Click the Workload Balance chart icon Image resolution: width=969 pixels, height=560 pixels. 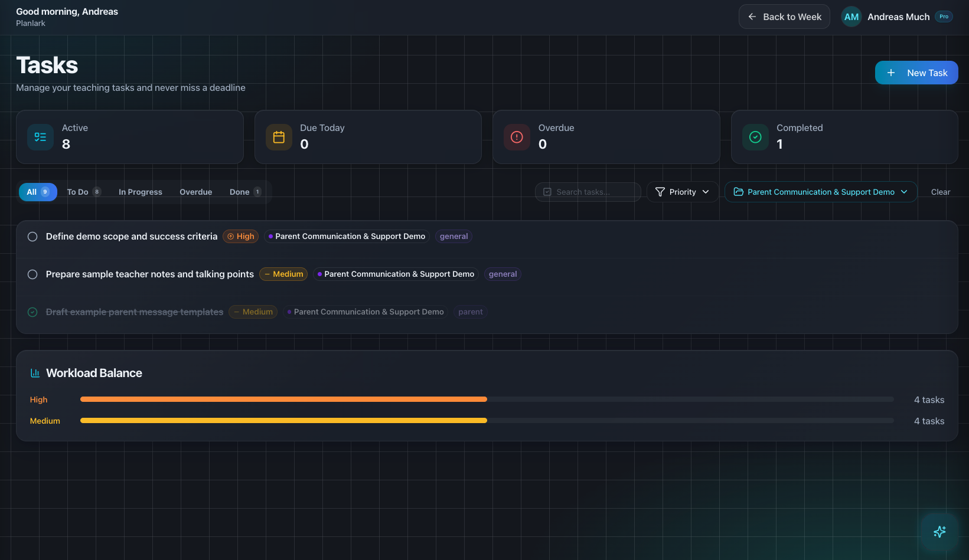click(x=35, y=372)
